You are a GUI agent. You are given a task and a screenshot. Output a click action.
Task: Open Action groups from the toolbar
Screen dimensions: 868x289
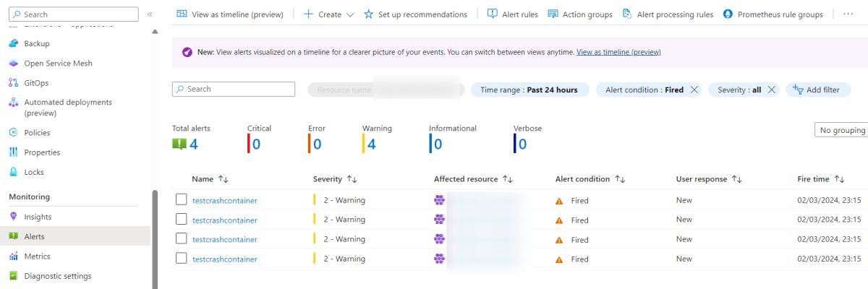(x=580, y=14)
